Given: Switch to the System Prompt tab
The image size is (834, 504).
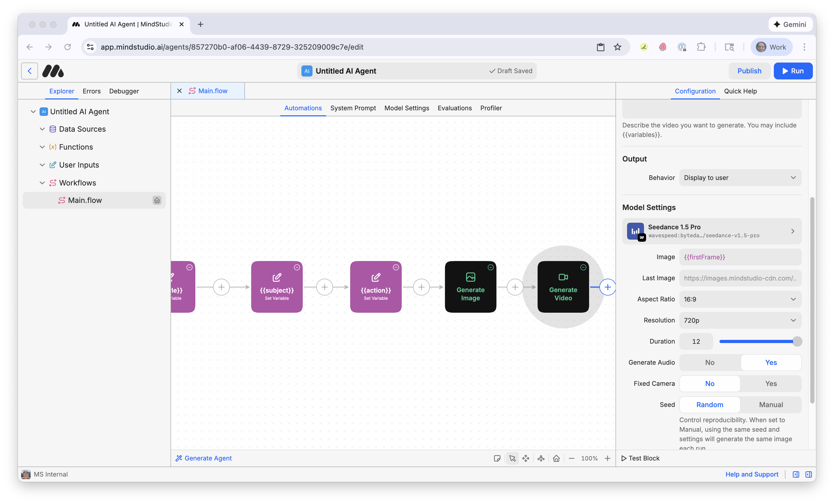Looking at the screenshot, I should (x=353, y=108).
